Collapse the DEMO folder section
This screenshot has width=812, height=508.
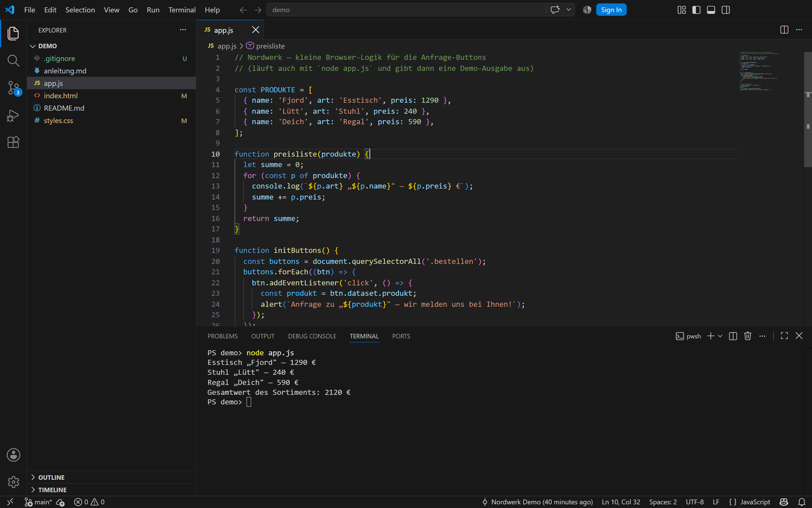click(112, 46)
